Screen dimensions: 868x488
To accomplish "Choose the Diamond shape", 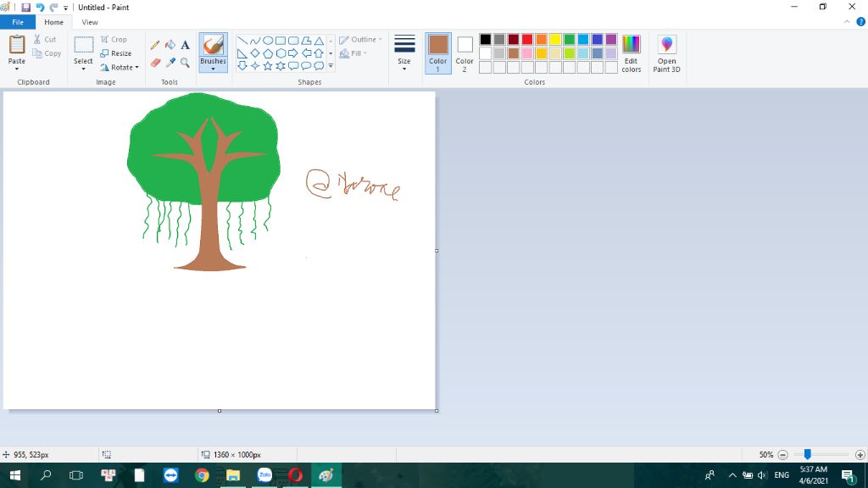I will click(254, 53).
